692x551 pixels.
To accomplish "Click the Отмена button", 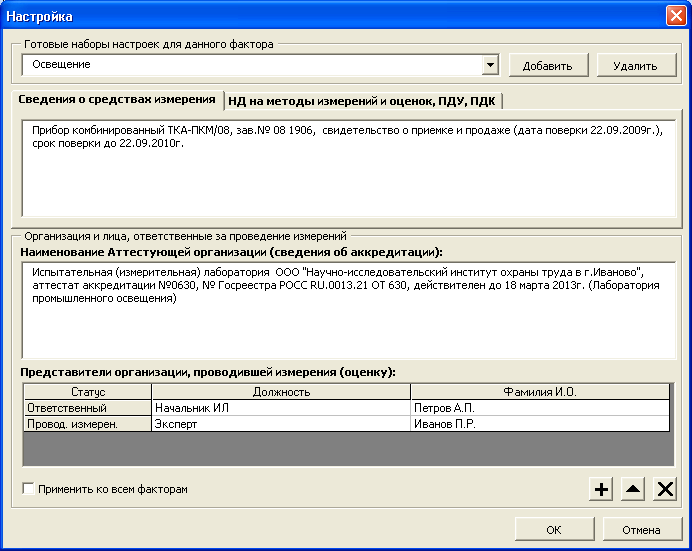I will 642,529.
